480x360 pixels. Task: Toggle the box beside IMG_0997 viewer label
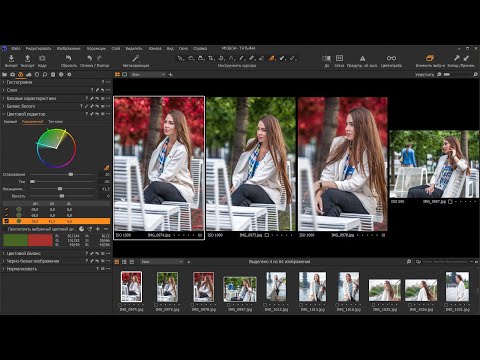coord(450,202)
